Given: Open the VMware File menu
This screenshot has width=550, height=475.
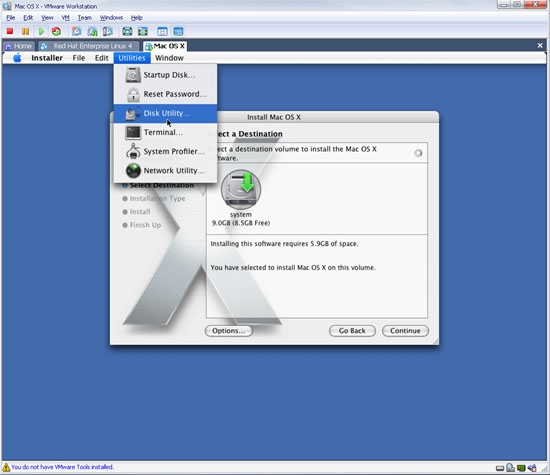Looking at the screenshot, I should (11, 18).
